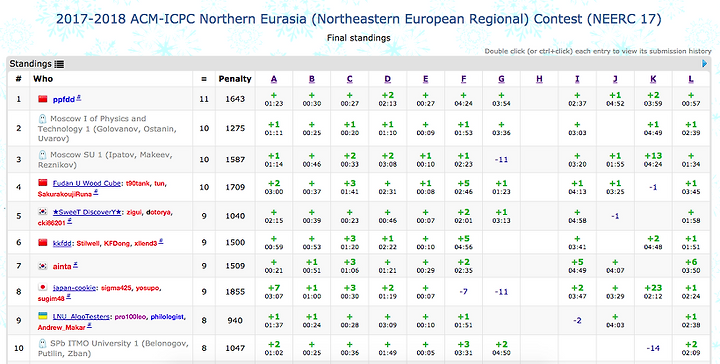Click the list icon next to Standings
Screen dimensions: 720x364
coord(59,64)
